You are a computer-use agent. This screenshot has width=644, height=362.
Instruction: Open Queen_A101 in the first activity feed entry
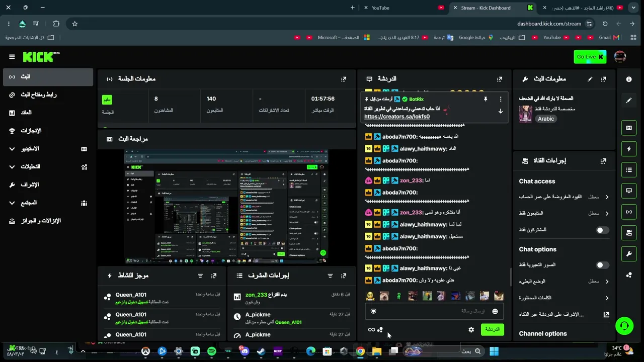[131, 295]
